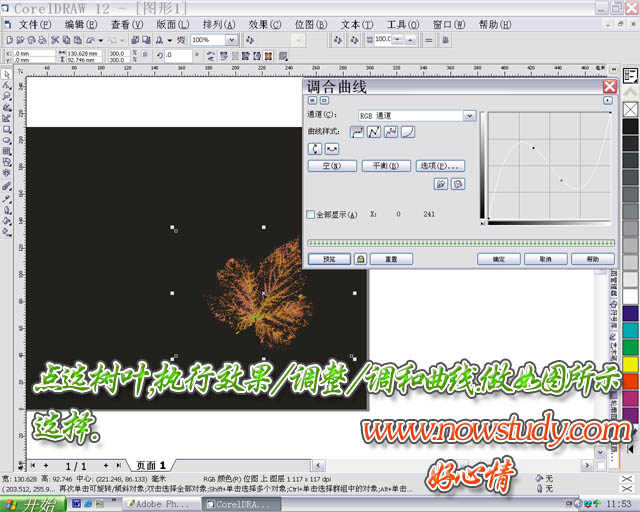Open the 编辑 menu

tap(81, 24)
